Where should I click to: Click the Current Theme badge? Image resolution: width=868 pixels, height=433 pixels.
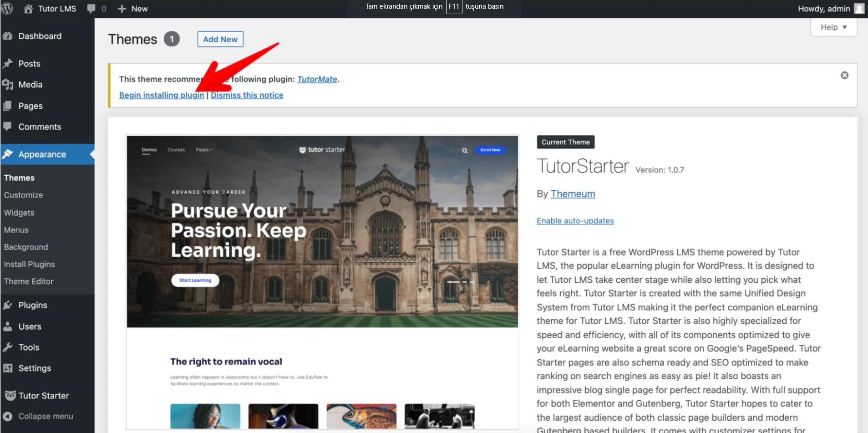[565, 142]
